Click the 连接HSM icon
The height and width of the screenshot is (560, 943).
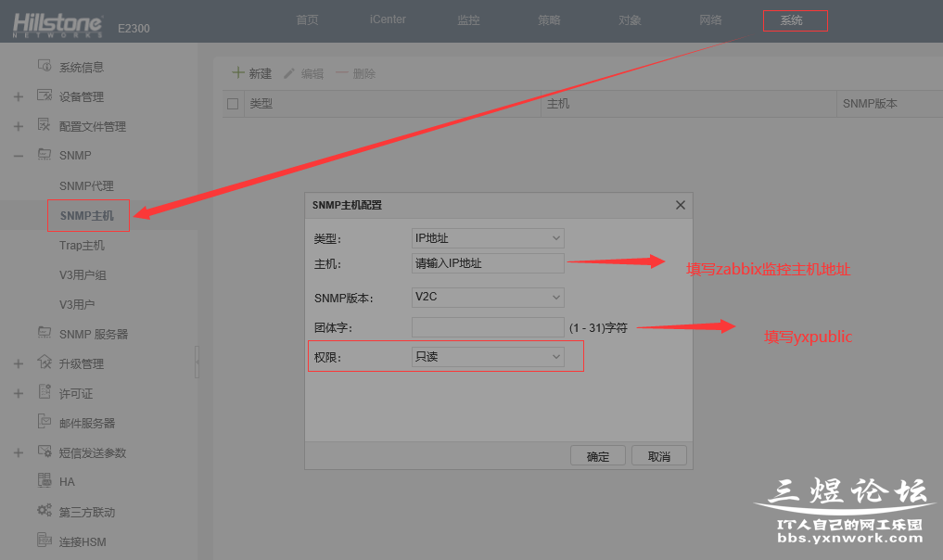coord(45,540)
